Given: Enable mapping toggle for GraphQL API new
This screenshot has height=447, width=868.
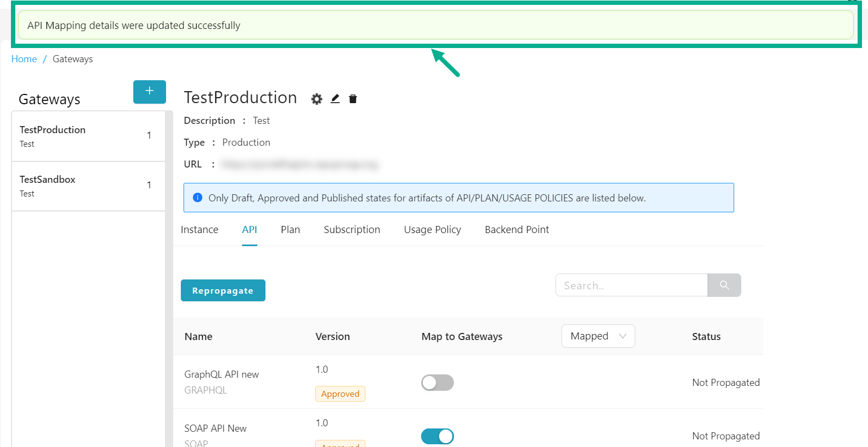Looking at the screenshot, I should pos(437,383).
